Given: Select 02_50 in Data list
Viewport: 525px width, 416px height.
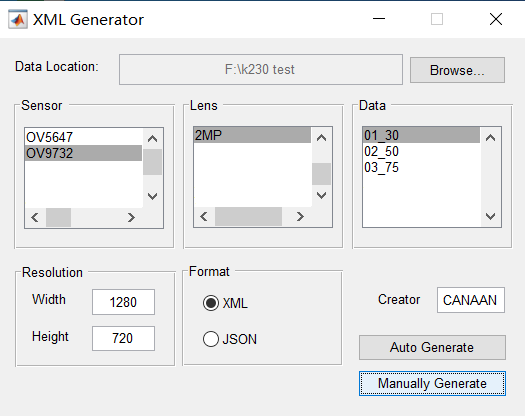Looking at the screenshot, I should pyautogui.click(x=421, y=151).
